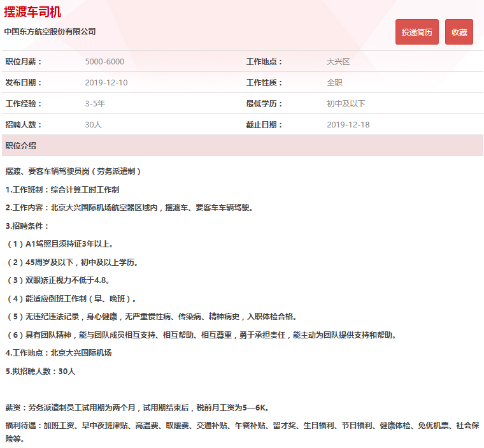
Task: Select line 摆渡、要客车辆驾驶员岗（劳务派遣制）
Action: 73,171
